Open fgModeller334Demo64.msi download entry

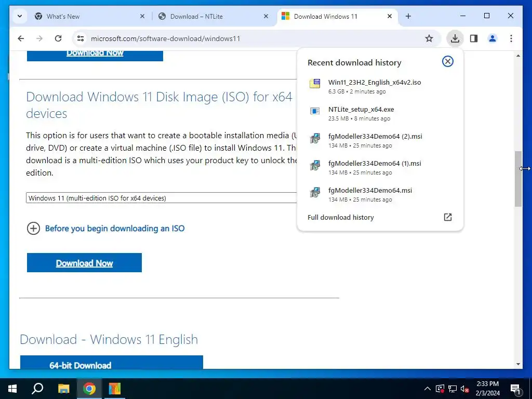click(x=380, y=194)
